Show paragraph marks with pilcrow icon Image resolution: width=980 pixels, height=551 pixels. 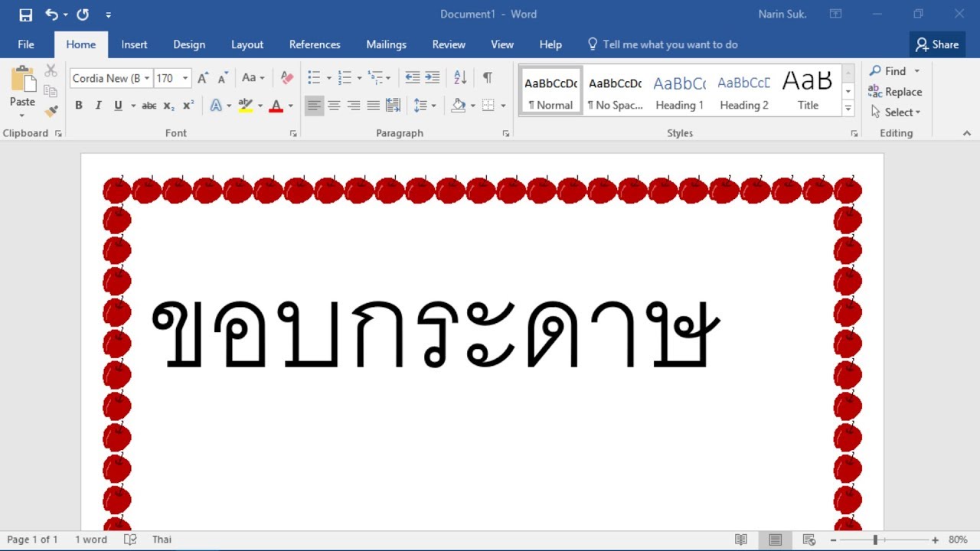[487, 78]
